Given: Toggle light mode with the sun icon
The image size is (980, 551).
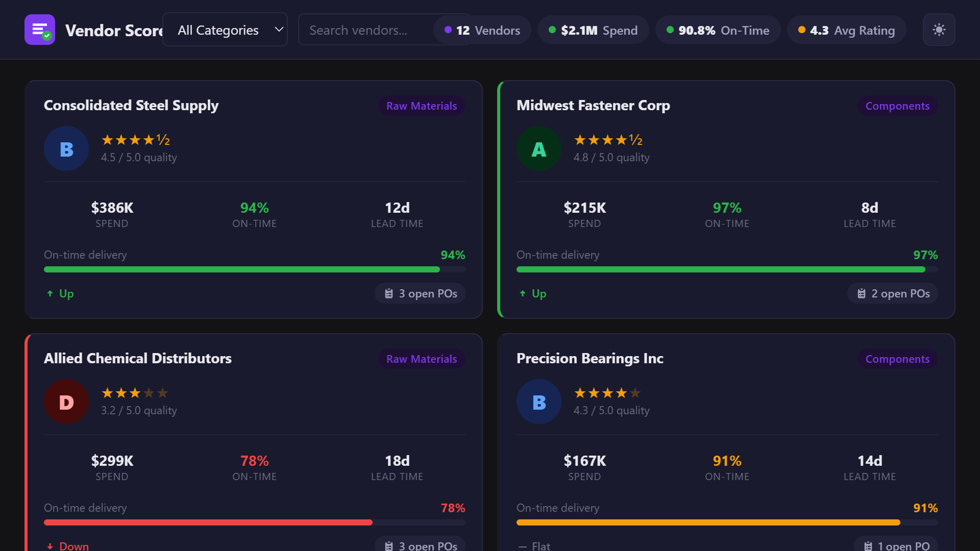Looking at the screenshot, I should click(939, 30).
